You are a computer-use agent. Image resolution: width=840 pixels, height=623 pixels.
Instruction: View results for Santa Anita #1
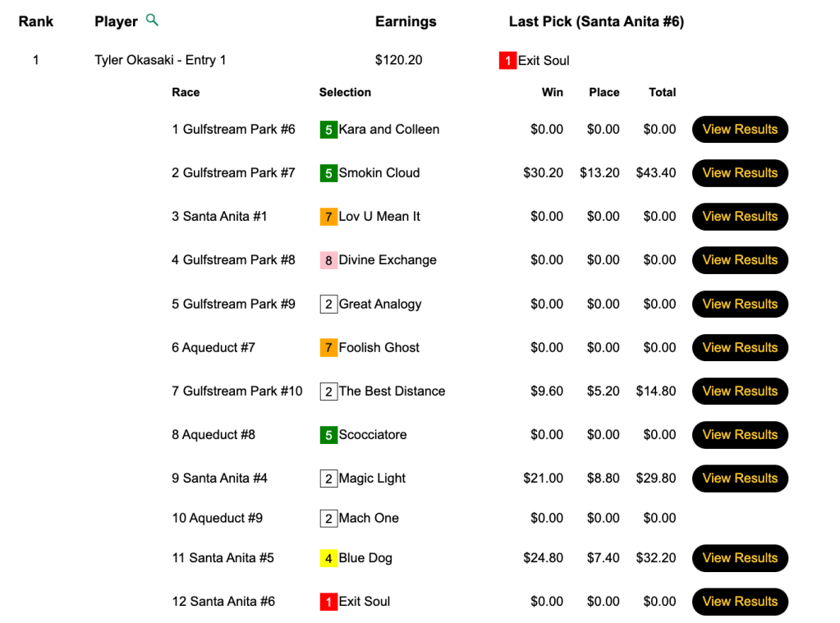739,217
